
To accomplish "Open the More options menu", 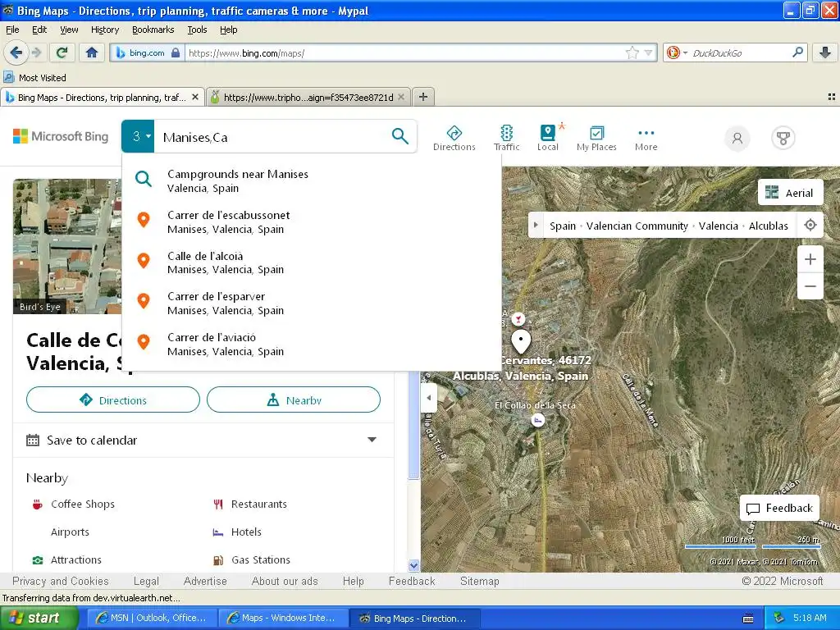I will (646, 138).
